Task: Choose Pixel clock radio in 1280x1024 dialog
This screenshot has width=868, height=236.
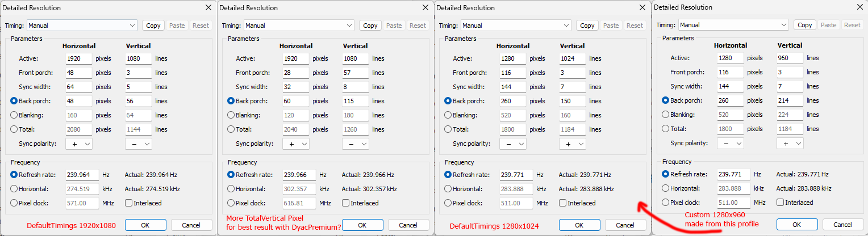Action: pyautogui.click(x=448, y=203)
